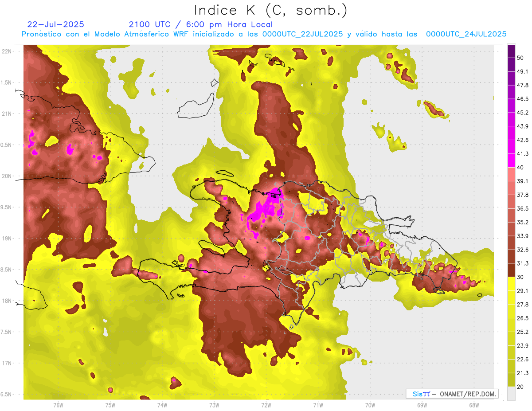Select the olive swatch between 20 and 21.3

click(511, 380)
